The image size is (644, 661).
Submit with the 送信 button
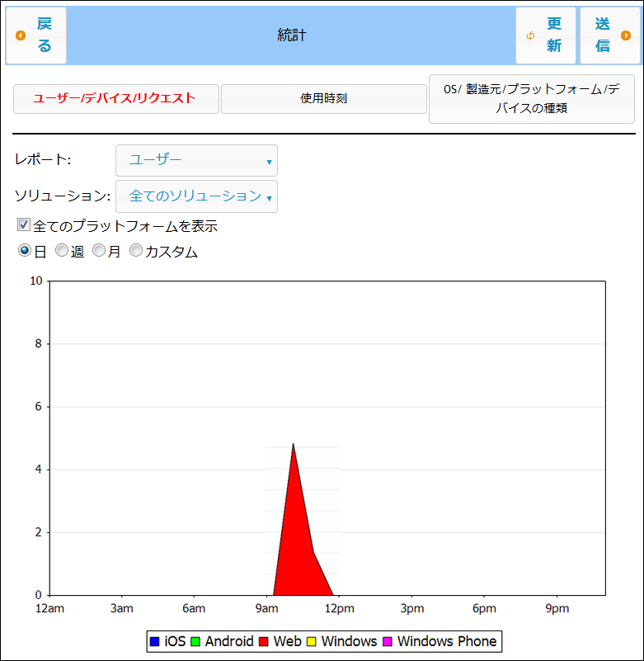tap(610, 35)
